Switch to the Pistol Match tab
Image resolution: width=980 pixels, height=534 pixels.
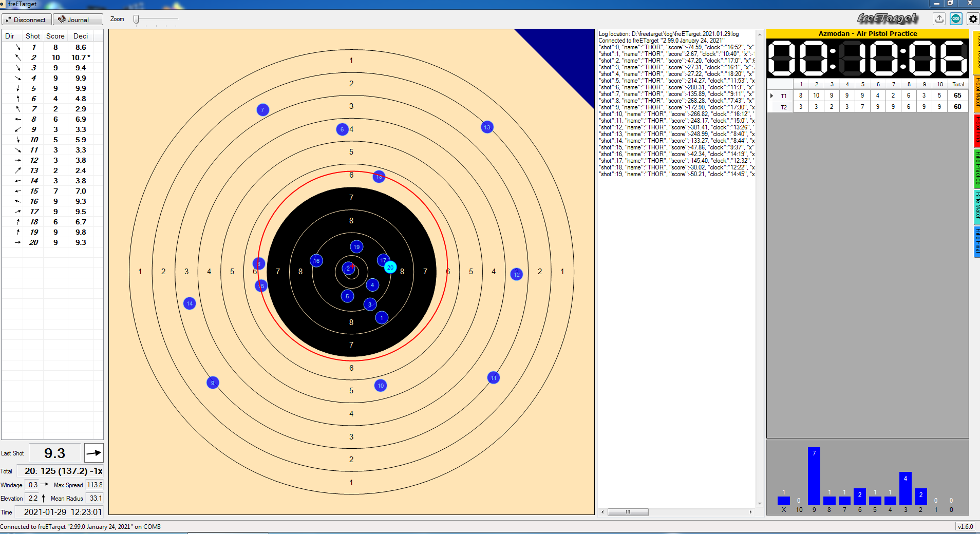click(977, 94)
